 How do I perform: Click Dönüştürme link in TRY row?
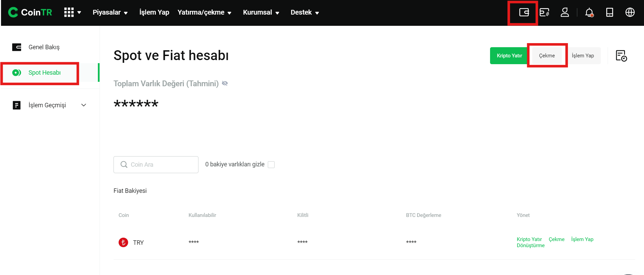point(530,245)
